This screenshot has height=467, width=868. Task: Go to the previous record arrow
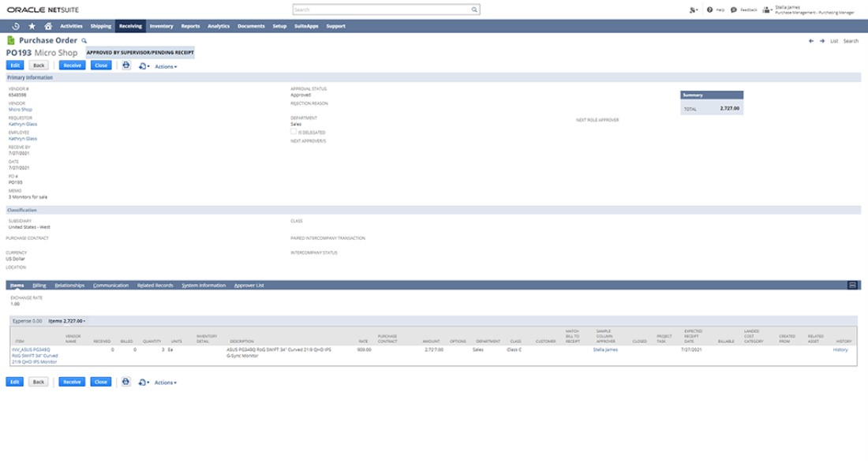[811, 41]
